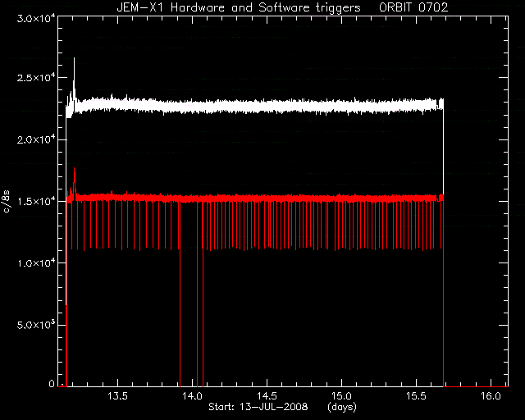
Task: Click the plot title "JEM-X1 Hardware and Software triggers"
Action: click(239, 7)
